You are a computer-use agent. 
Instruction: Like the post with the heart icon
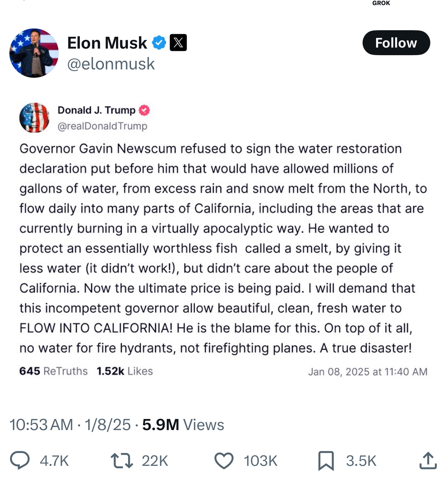pos(224,461)
